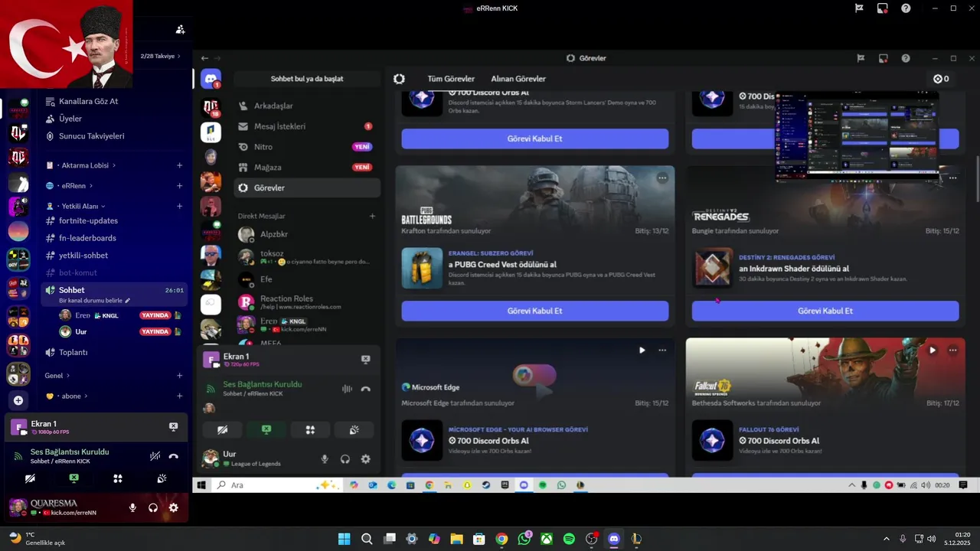Open inbox icon in eRRenn KICK title bar
This screenshot has width=980, height=551.
(883, 8)
